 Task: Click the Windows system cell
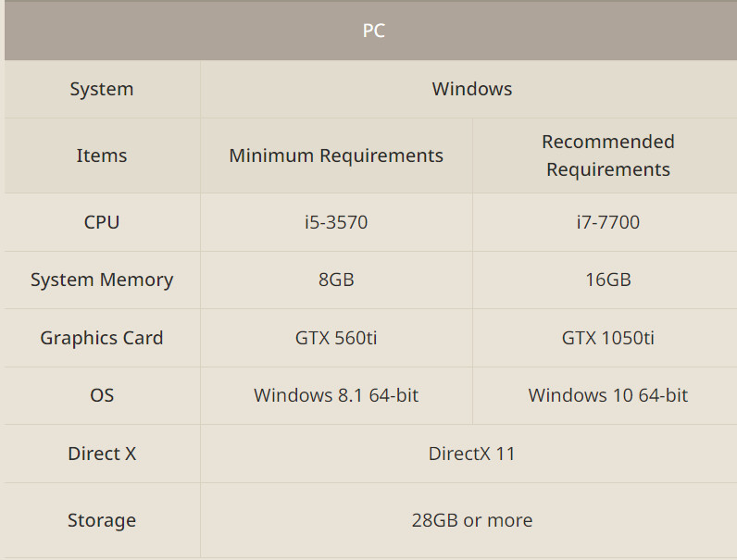[472, 89]
